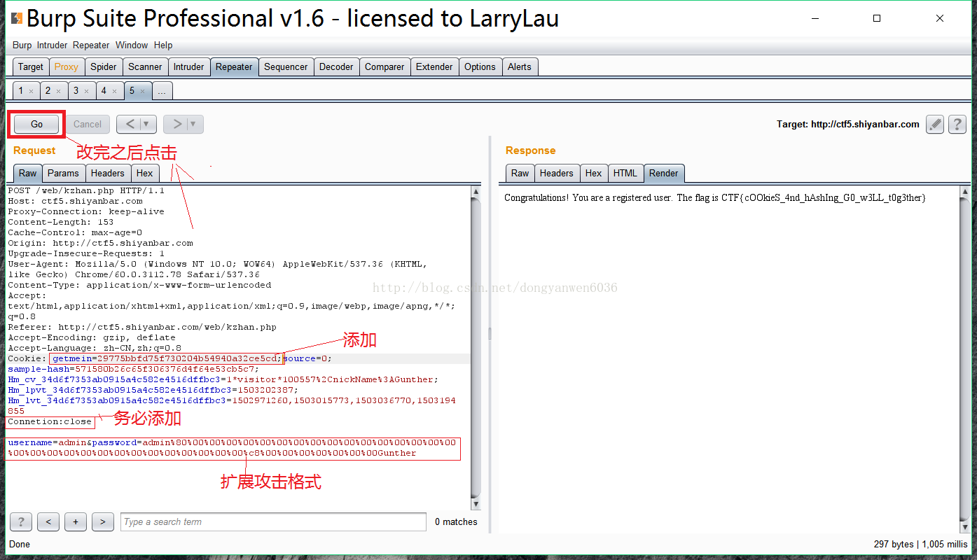The width and height of the screenshot is (977, 560).
Task: Open the Request Hex tab
Action: (x=145, y=173)
